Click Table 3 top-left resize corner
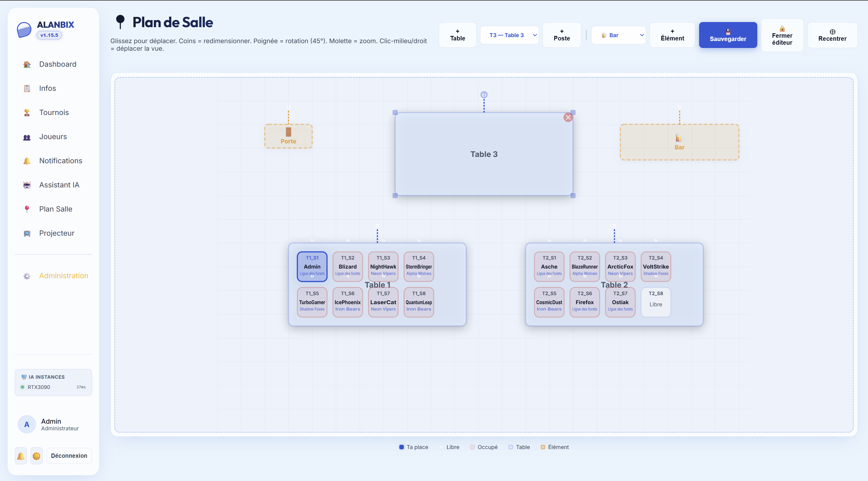The width and height of the screenshot is (868, 481). [x=395, y=113]
